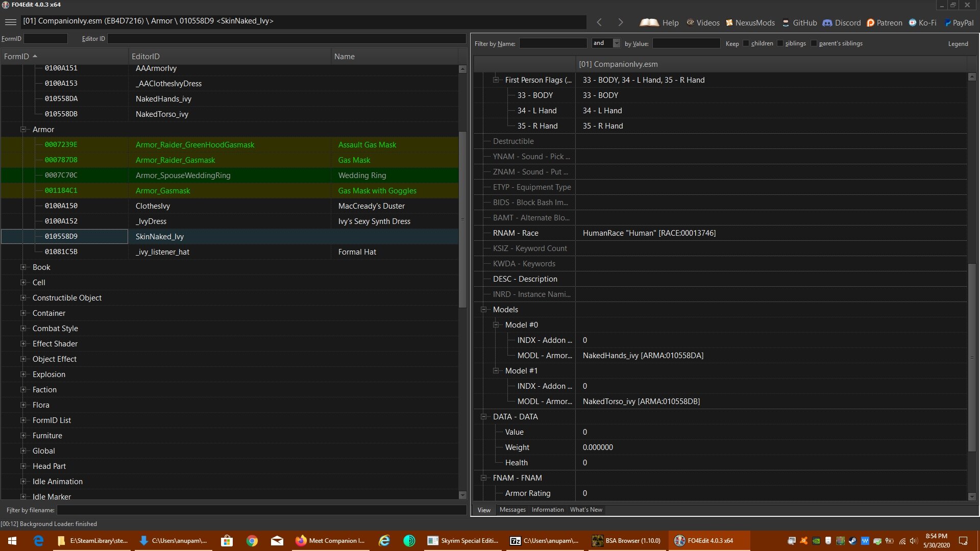The width and height of the screenshot is (980, 551).
Task: Switch to the Information tab
Action: [548, 510]
